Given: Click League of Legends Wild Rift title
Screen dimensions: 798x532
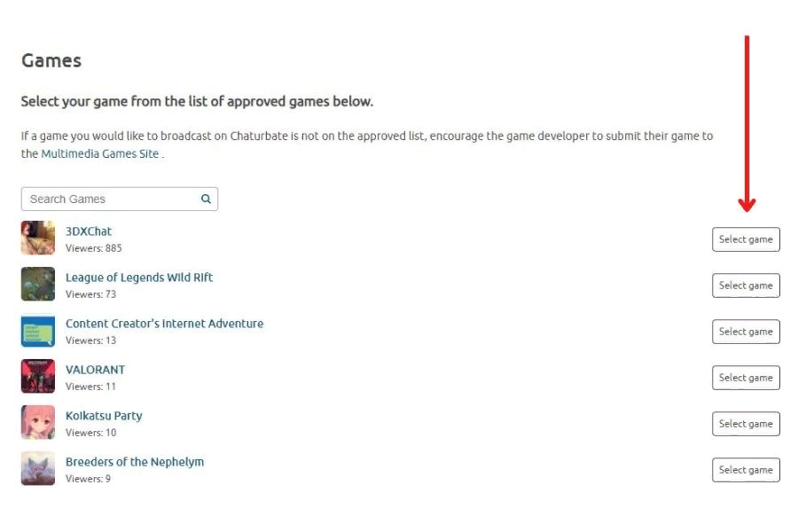Looking at the screenshot, I should (139, 278).
